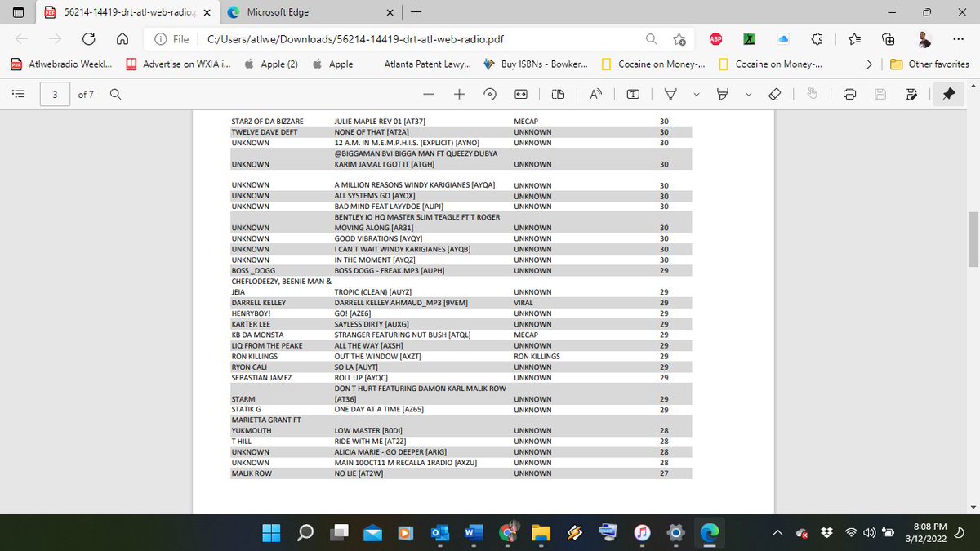This screenshot has height=551, width=980.
Task: Open the tab actions menu icon
Action: pyautogui.click(x=18, y=12)
